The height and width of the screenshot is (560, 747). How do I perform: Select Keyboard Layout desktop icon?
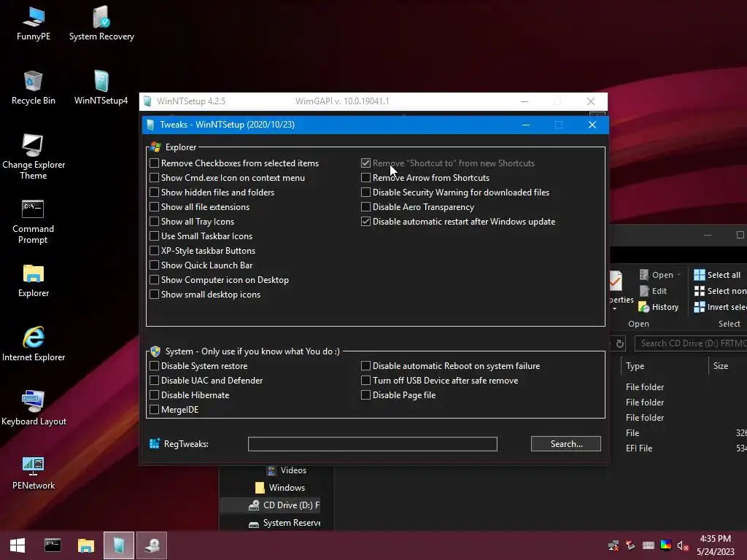pyautogui.click(x=34, y=408)
